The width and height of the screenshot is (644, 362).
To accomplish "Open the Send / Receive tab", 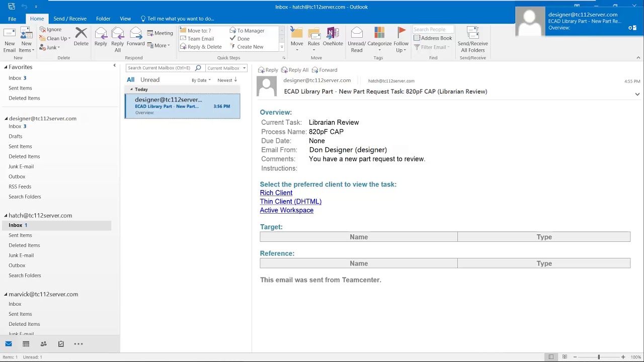I will pyautogui.click(x=70, y=19).
